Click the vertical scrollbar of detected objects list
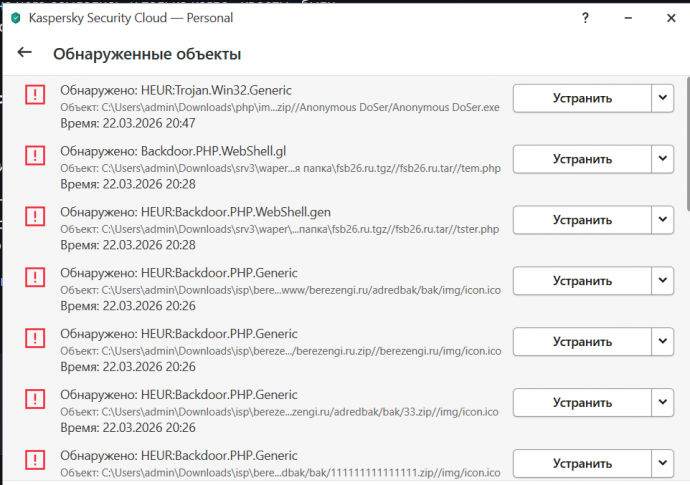690x485 pixels. pyautogui.click(x=686, y=150)
